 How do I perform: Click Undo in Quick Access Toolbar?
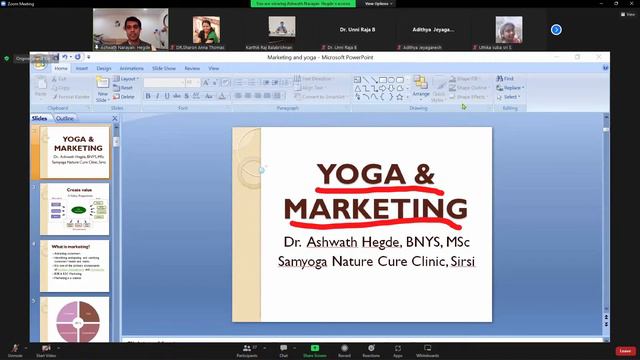tap(64, 57)
